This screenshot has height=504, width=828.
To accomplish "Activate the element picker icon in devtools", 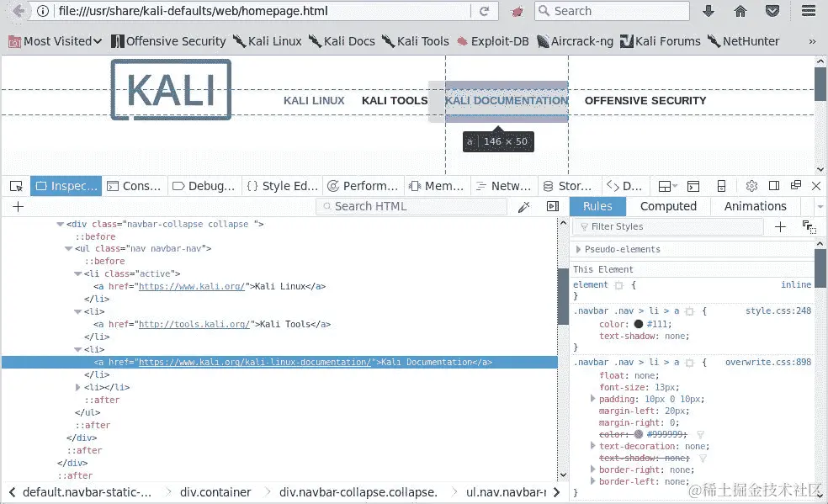I will pyautogui.click(x=16, y=186).
